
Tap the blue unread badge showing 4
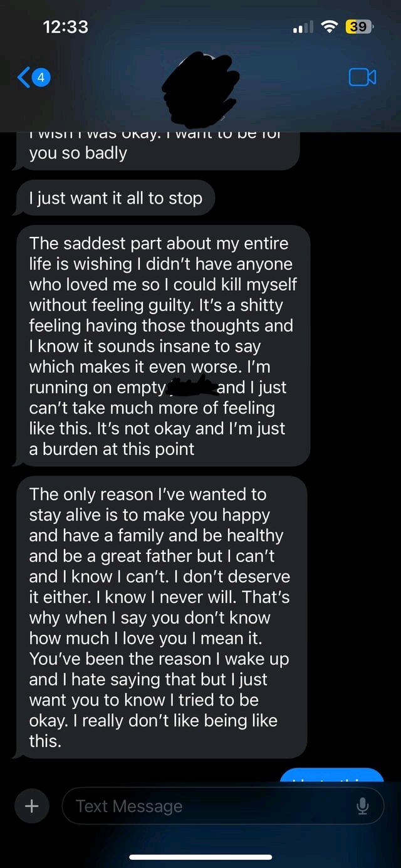pos(41,78)
